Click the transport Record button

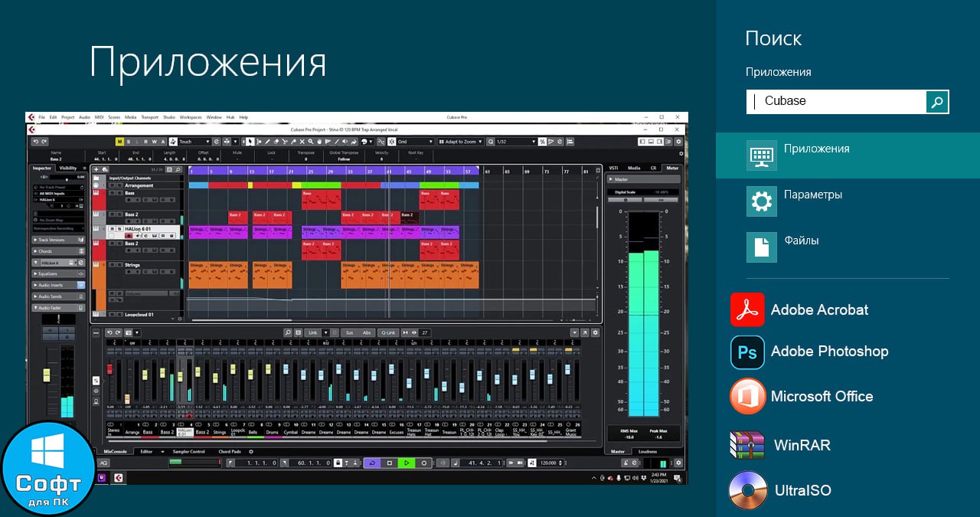point(423,463)
